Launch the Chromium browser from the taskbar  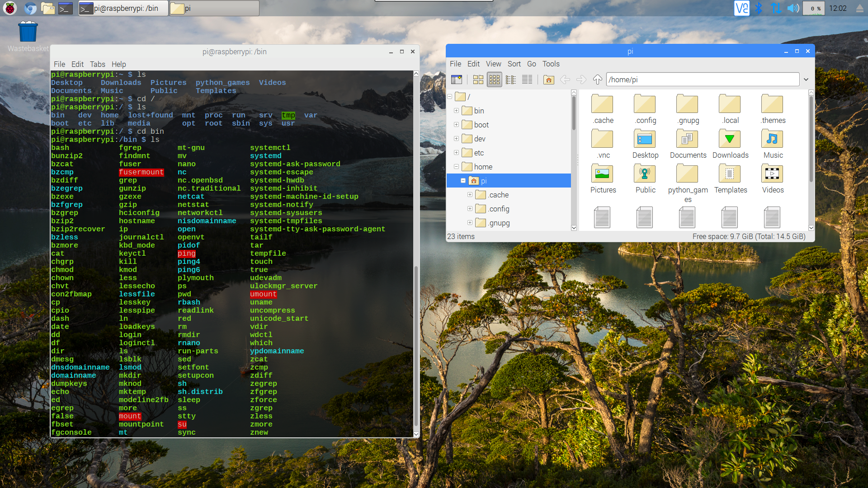tap(30, 8)
